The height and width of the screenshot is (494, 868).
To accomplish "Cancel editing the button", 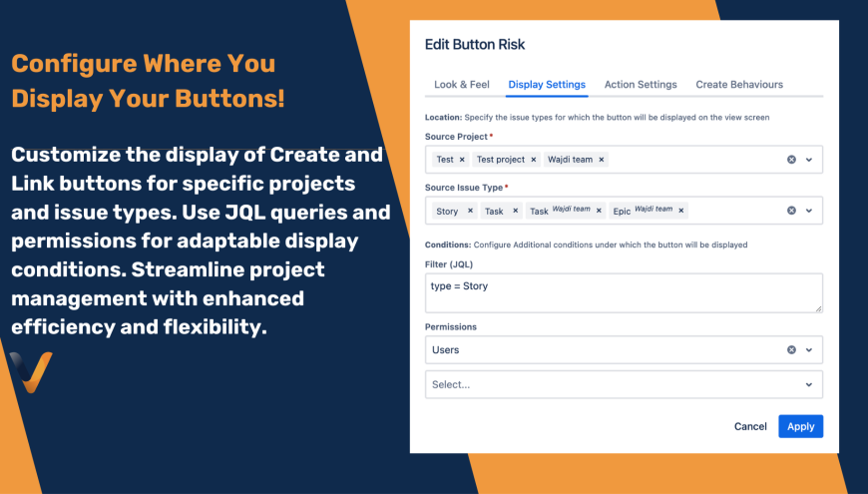I will (750, 426).
